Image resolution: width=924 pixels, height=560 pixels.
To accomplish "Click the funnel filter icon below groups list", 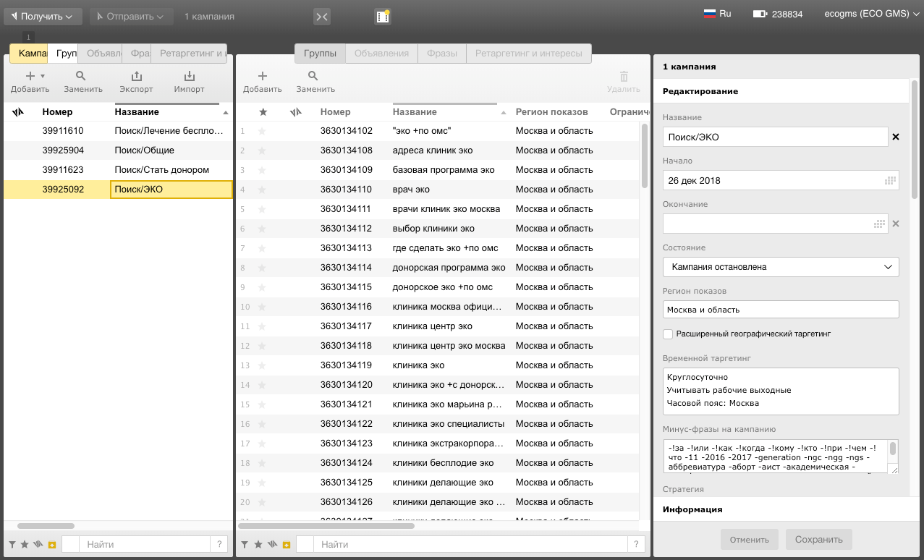I will click(x=245, y=544).
